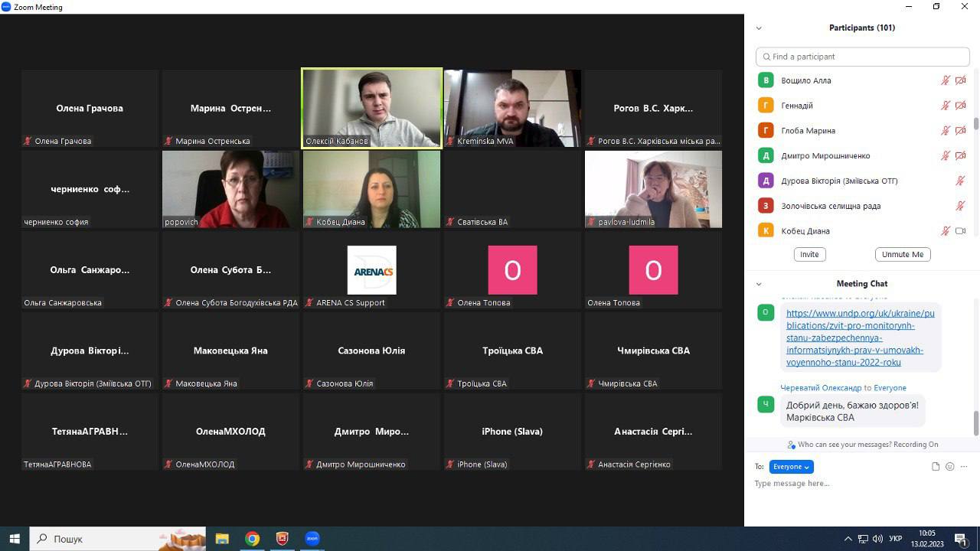The image size is (980, 551).
Task: Open the red shield app in taskbar
Action: [283, 539]
